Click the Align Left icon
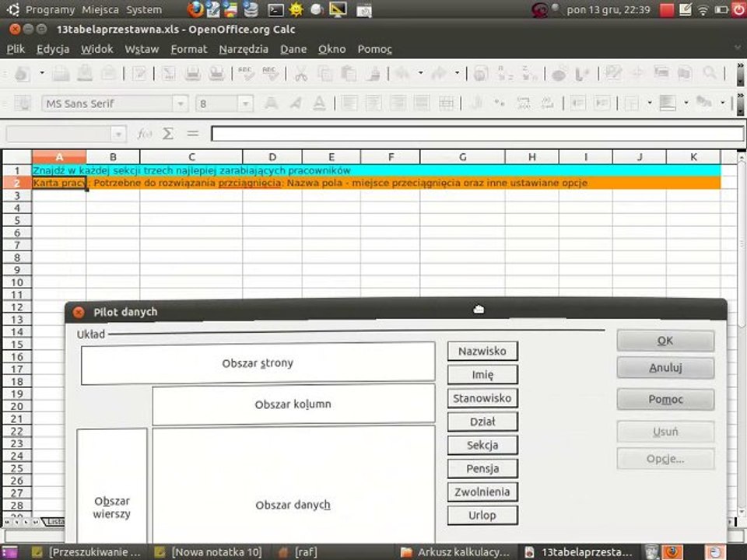This screenshot has height=560, width=747. click(349, 103)
